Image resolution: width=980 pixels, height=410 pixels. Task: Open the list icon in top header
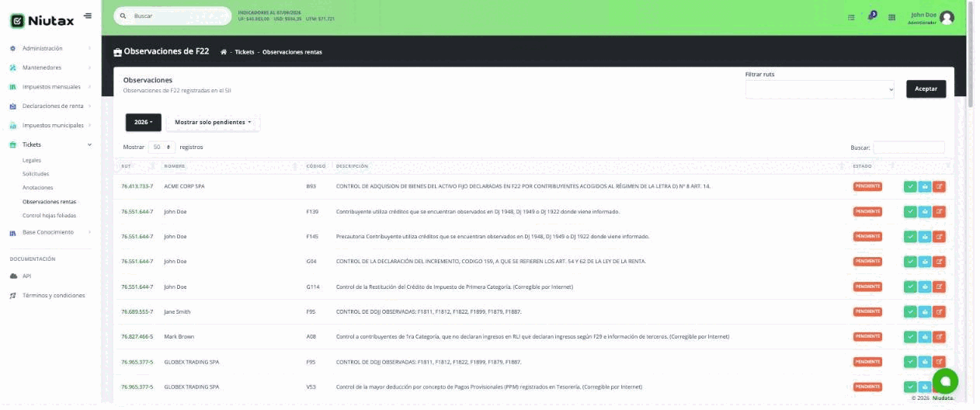[x=852, y=17]
